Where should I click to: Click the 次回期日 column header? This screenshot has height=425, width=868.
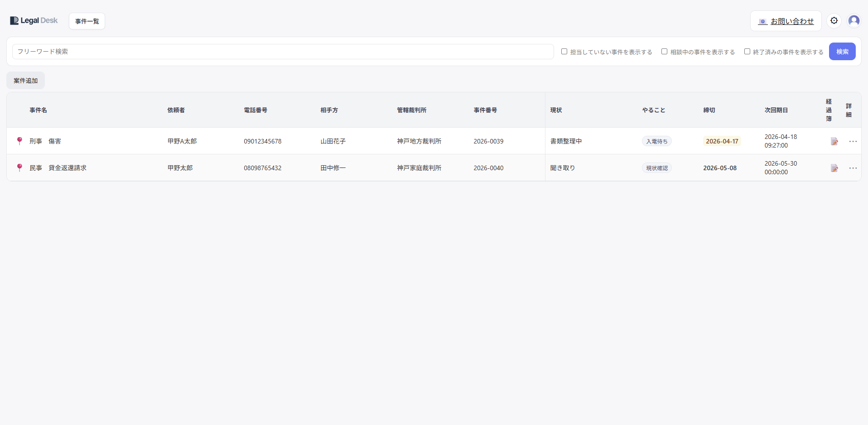click(x=776, y=110)
